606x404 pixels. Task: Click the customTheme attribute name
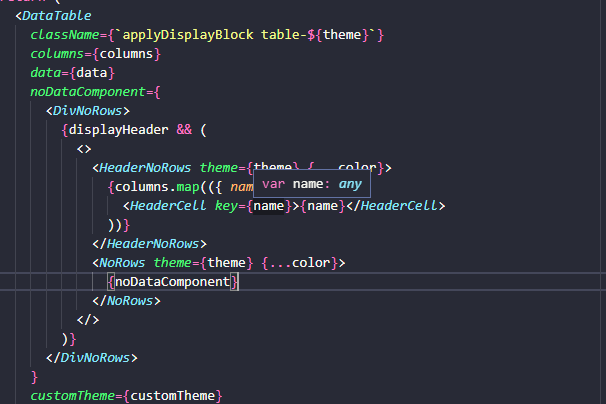[72, 396]
